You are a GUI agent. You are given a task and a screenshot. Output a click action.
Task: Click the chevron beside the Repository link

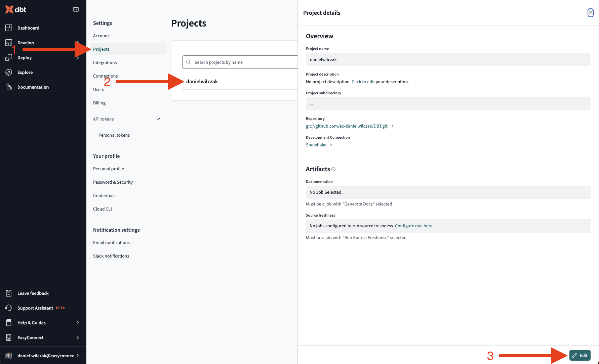tap(392, 126)
